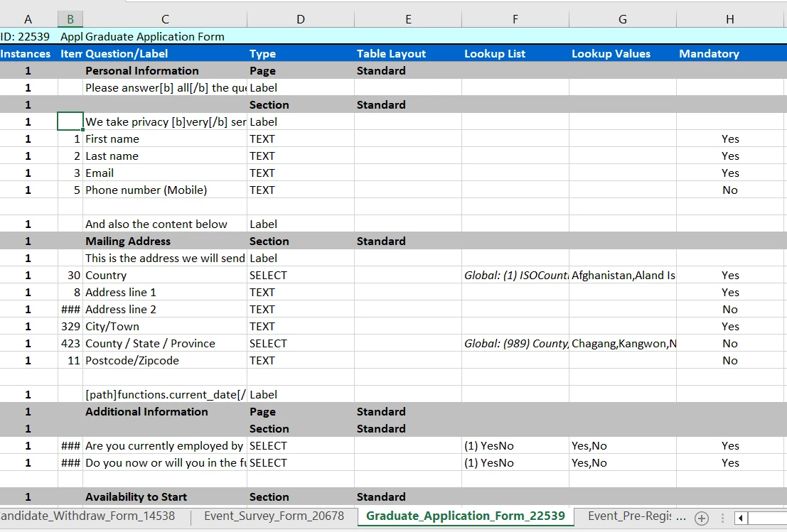This screenshot has width=787, height=532.
Task: Click the 'Last name' cell
Action: (165, 156)
